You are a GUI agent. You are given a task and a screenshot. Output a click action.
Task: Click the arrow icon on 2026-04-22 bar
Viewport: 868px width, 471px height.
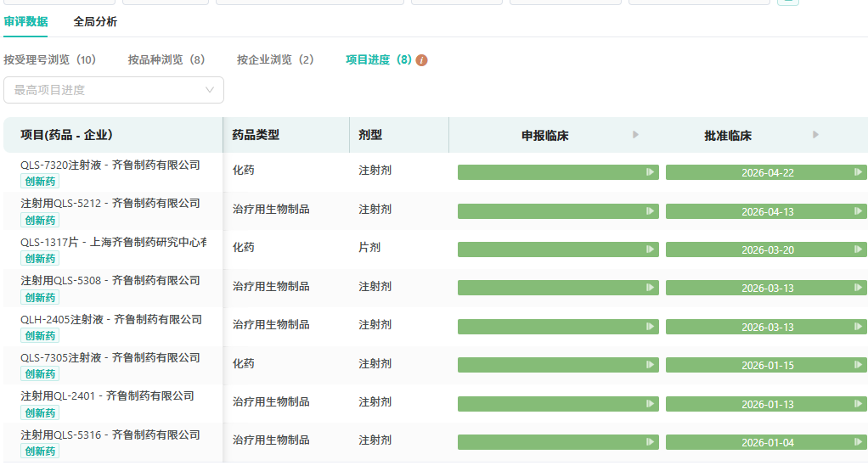point(858,172)
